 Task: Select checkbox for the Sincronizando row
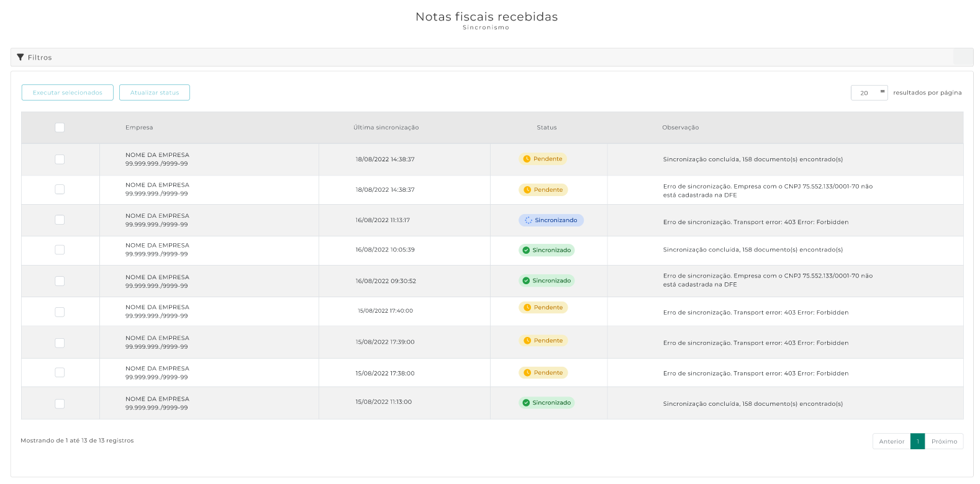tap(60, 220)
